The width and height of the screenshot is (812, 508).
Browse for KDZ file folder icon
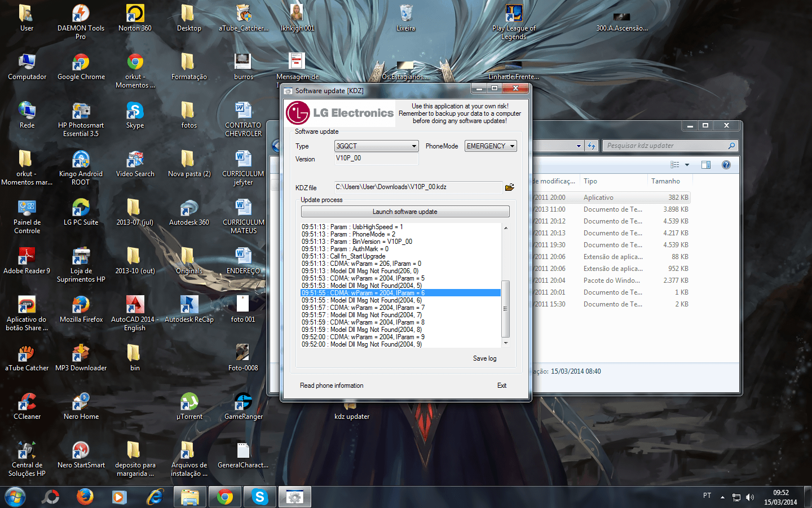point(510,187)
